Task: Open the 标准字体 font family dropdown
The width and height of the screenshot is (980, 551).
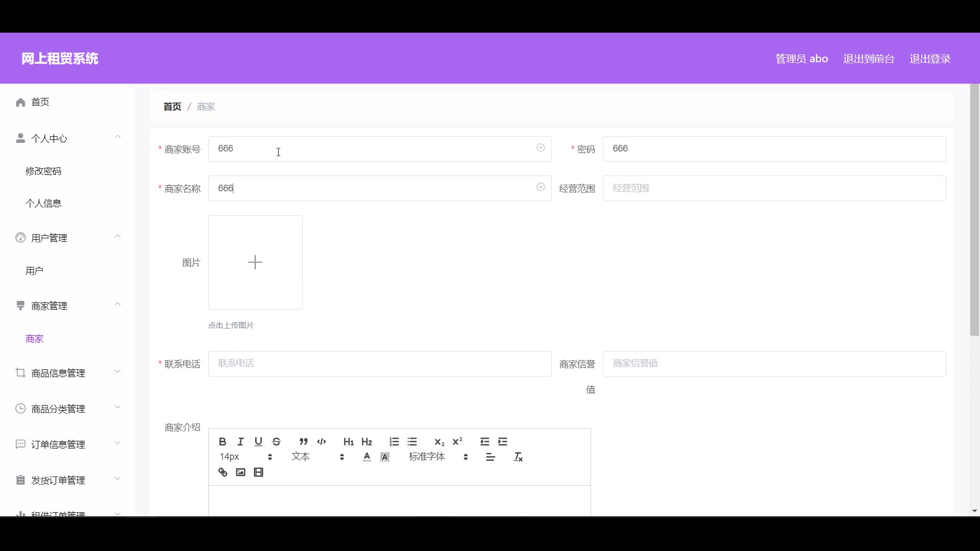Action: tap(438, 457)
